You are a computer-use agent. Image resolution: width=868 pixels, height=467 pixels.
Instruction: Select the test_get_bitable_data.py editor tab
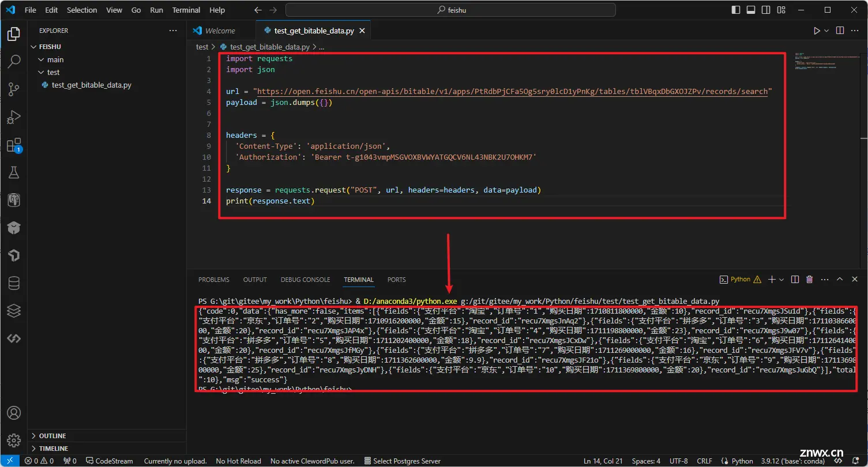pyautogui.click(x=313, y=31)
